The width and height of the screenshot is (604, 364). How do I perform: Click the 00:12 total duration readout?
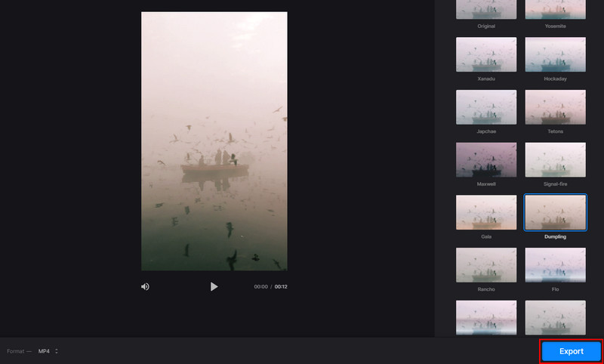pyautogui.click(x=281, y=287)
